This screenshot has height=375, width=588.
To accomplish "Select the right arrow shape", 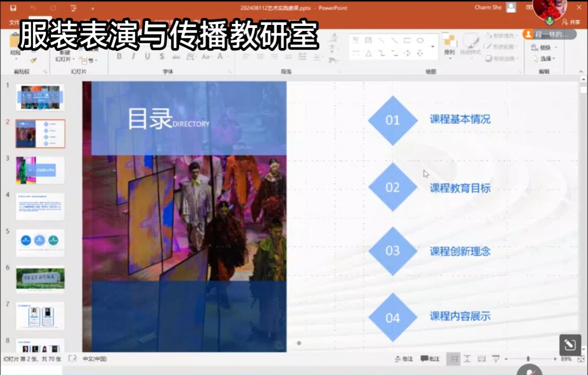I will point(407,53).
